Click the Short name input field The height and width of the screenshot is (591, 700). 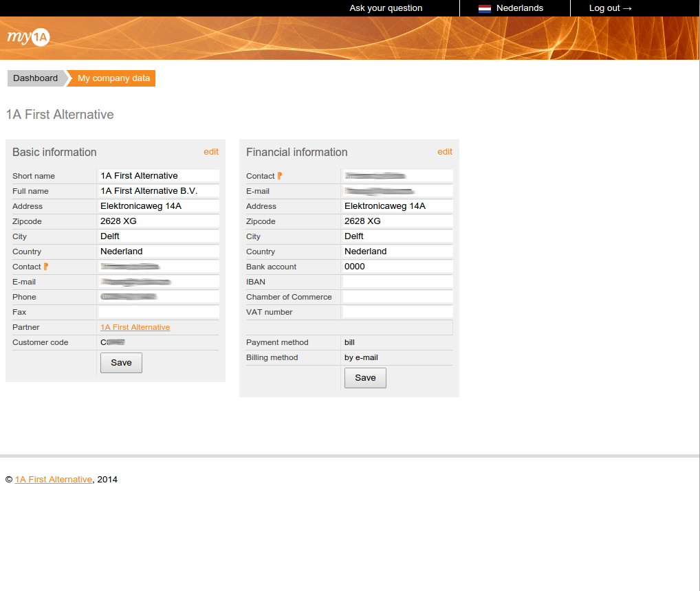tap(158, 176)
